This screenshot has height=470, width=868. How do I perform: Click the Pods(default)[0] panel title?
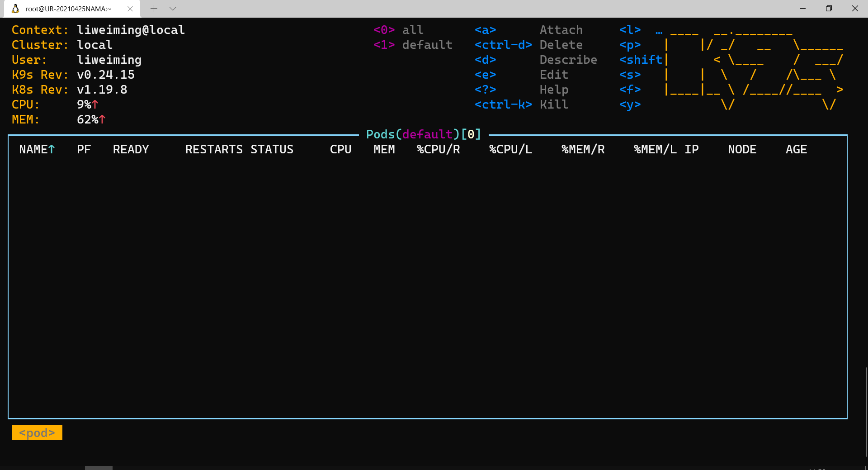tap(424, 134)
